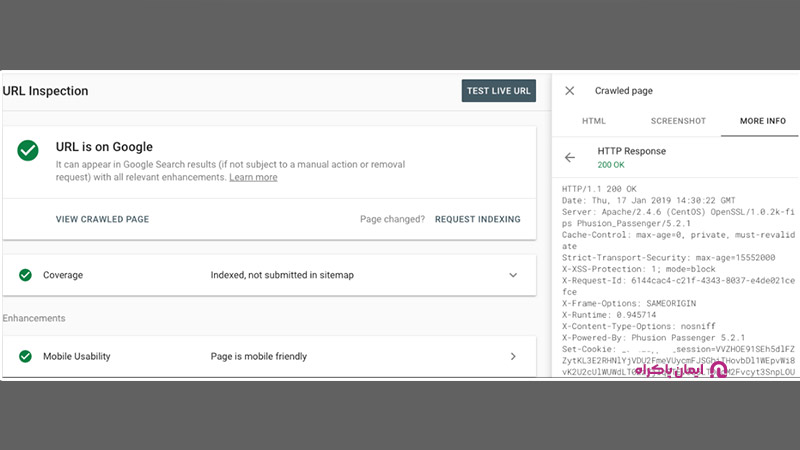Click the 'Crawled page' panel title
Screen dimensions: 800x450
623,91
